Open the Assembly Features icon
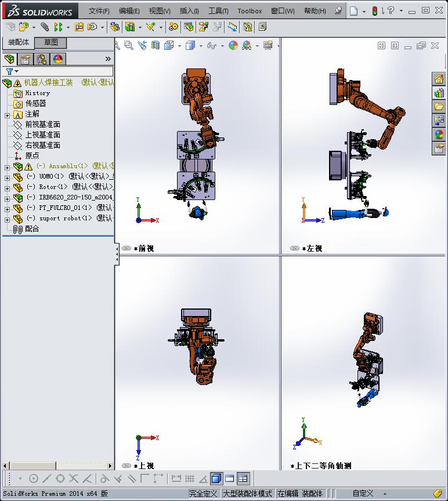448x501 pixels. 130,27
